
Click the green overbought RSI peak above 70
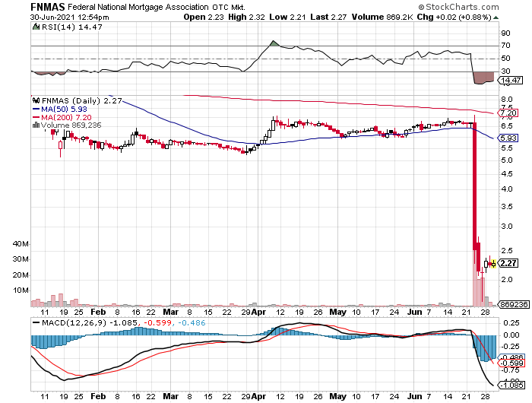pyautogui.click(x=274, y=43)
